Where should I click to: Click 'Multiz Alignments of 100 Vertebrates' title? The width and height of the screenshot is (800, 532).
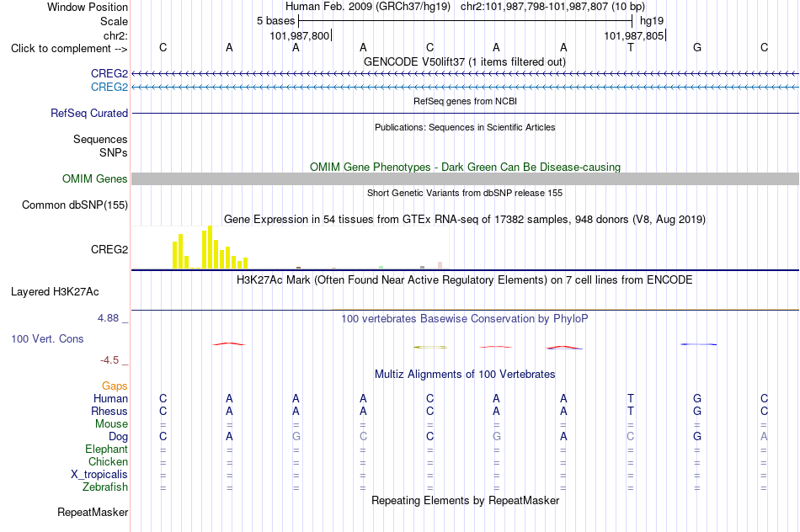click(x=465, y=375)
